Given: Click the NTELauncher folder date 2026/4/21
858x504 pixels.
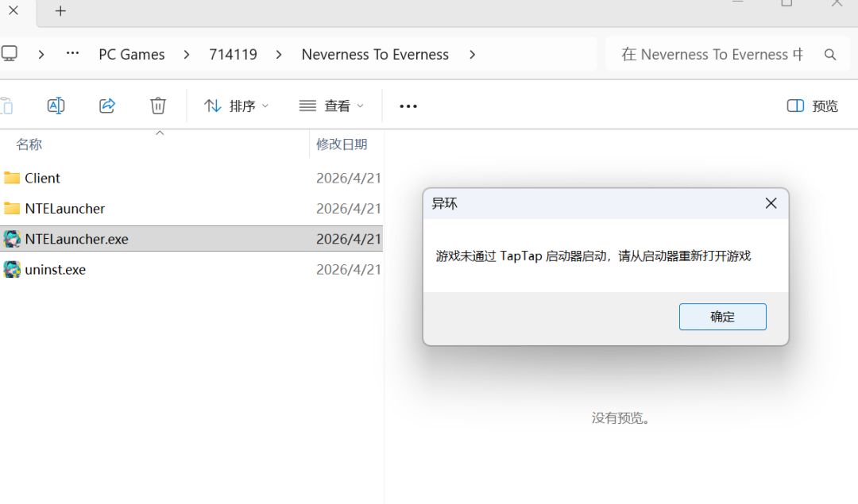Looking at the screenshot, I should (x=349, y=208).
